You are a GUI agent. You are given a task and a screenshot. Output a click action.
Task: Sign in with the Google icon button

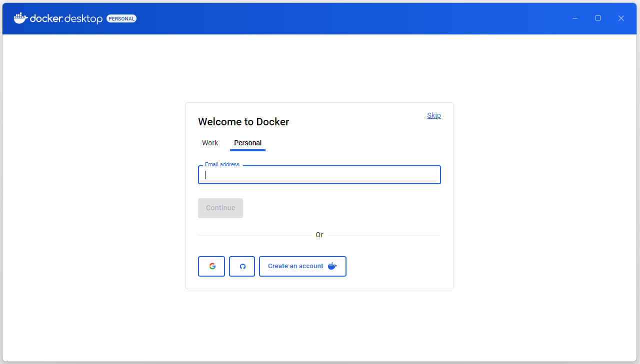[211, 266]
